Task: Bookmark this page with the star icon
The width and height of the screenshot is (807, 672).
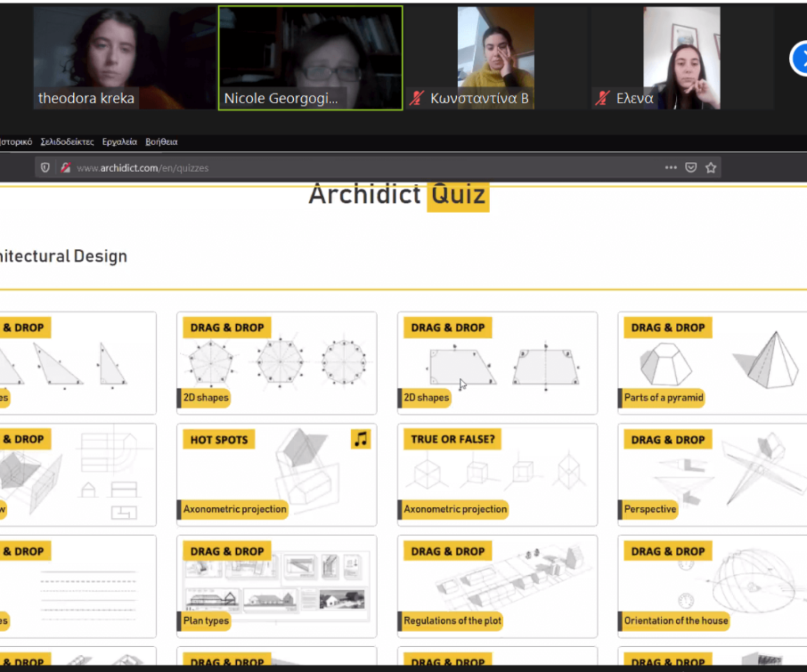Action: click(711, 168)
